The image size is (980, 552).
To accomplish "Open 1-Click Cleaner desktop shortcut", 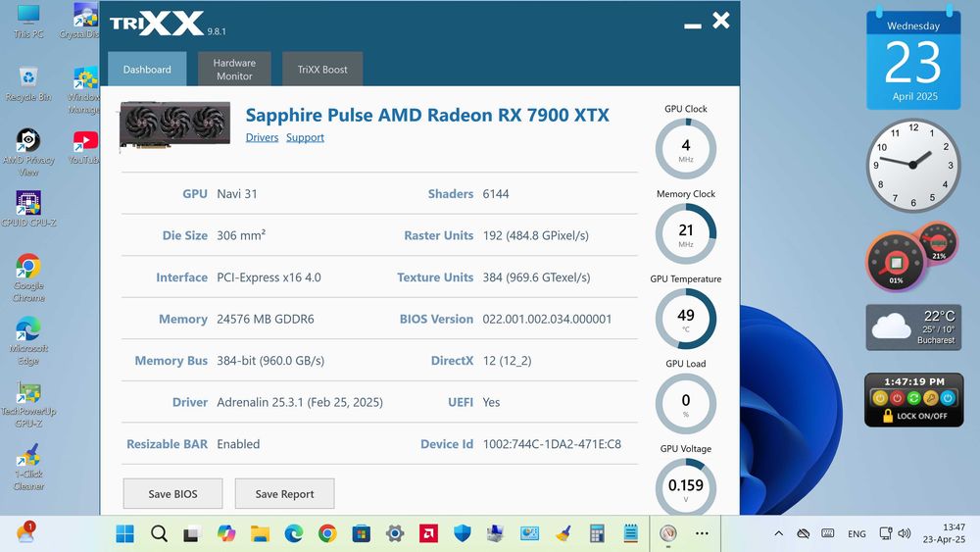I will (28, 468).
